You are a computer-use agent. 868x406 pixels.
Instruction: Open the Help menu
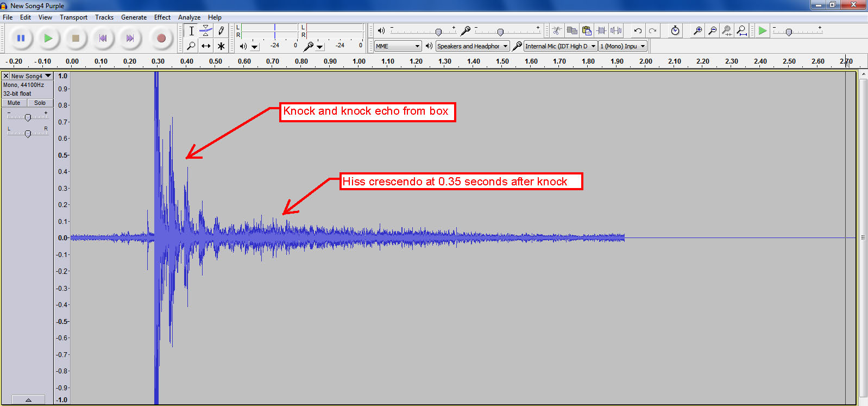coord(215,17)
